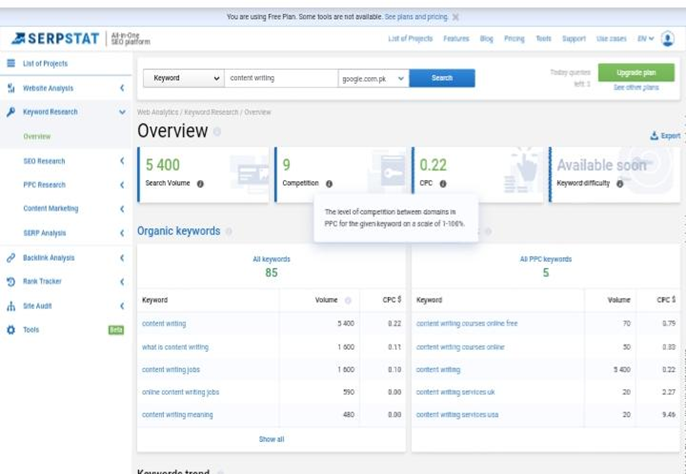The height and width of the screenshot is (474, 686).
Task: Click info icon beside Organic keywords heading
Action: click(x=228, y=232)
